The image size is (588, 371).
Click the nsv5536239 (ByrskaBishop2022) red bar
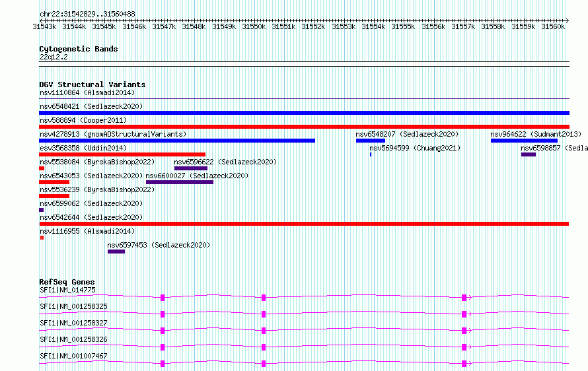tap(54, 196)
